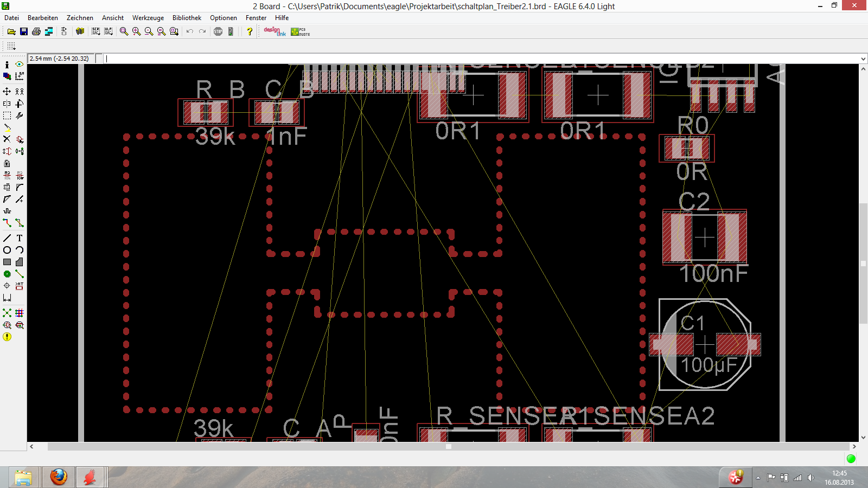Viewport: 868px width, 488px height.
Task: Select the Text tool
Action: click(x=20, y=238)
